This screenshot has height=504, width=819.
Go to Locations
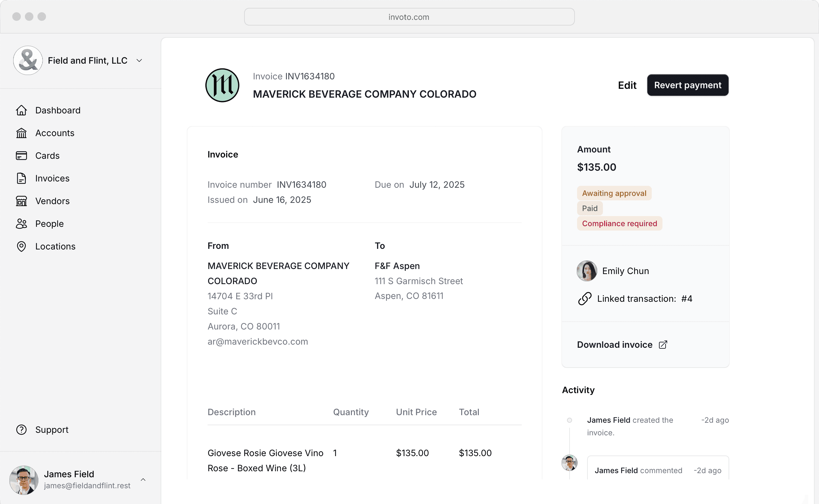tap(55, 246)
